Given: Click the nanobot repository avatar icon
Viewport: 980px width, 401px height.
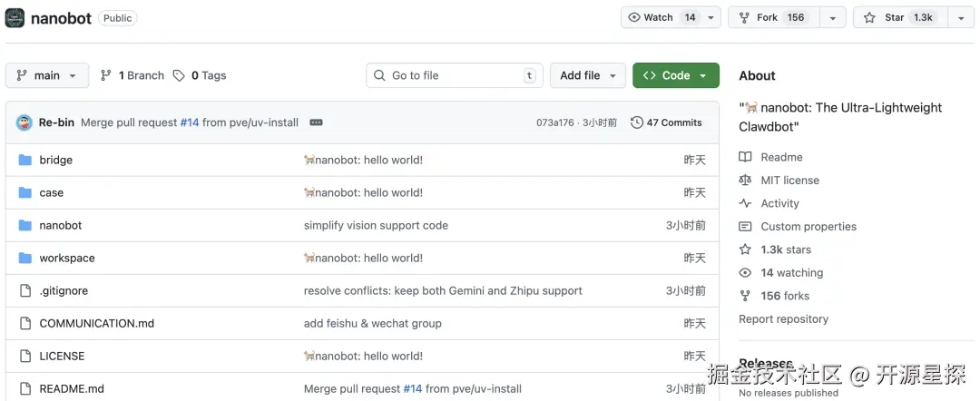Looking at the screenshot, I should pyautogui.click(x=15, y=17).
